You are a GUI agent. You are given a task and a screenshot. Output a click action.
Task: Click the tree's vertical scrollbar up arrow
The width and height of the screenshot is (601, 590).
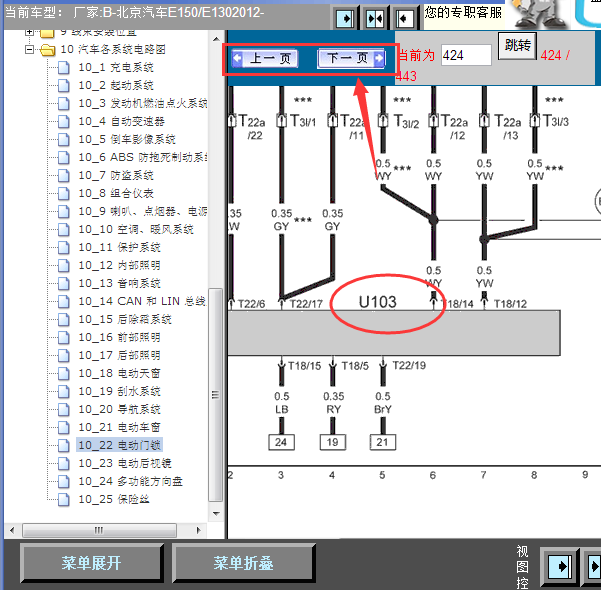[x=216, y=39]
